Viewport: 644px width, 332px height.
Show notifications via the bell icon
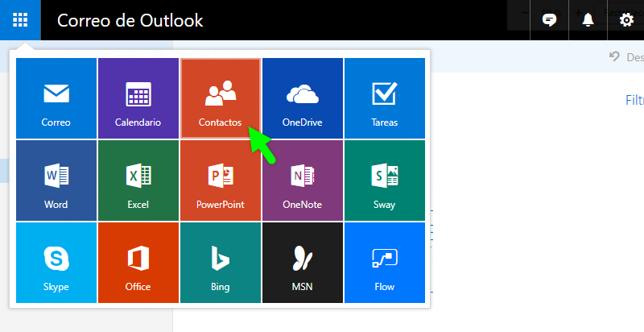(588, 20)
